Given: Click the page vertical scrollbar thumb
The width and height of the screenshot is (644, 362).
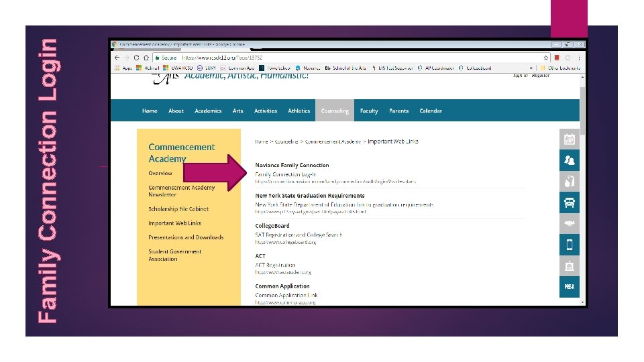Looking at the screenshot, I should tap(582, 111).
